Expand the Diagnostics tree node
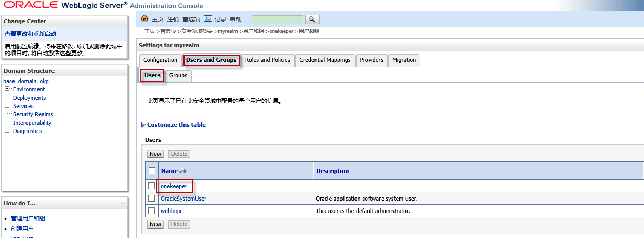Screen dimensions: 644x238 [x=7, y=130]
